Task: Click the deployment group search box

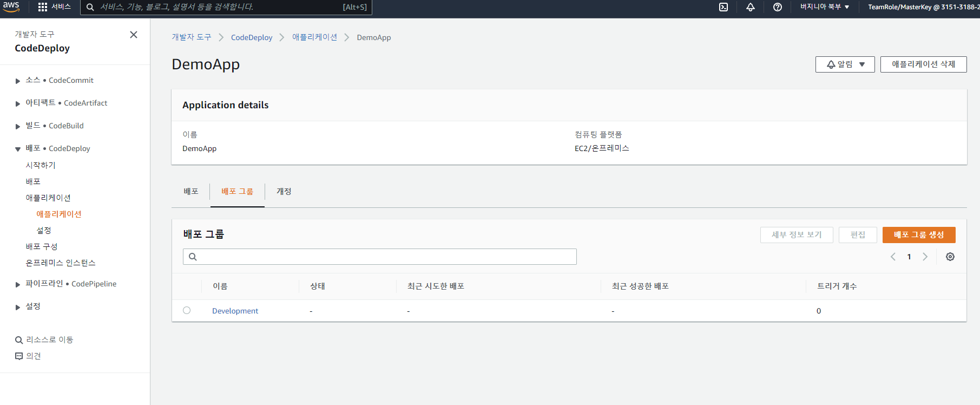Action: point(380,257)
